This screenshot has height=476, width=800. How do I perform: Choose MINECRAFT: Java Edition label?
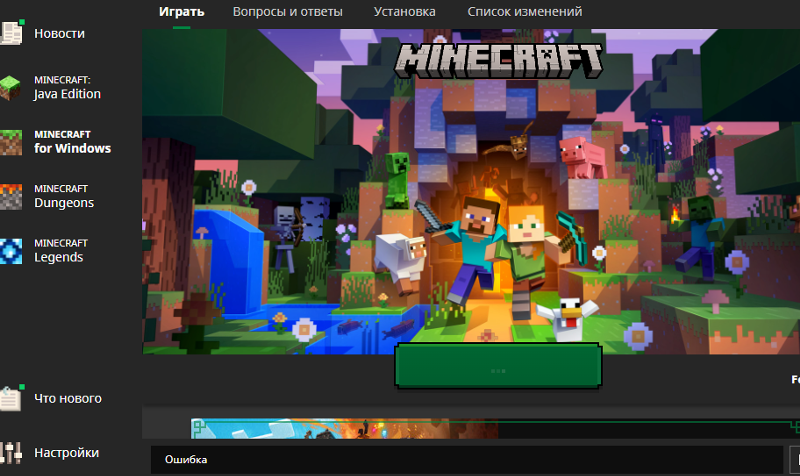click(67, 88)
